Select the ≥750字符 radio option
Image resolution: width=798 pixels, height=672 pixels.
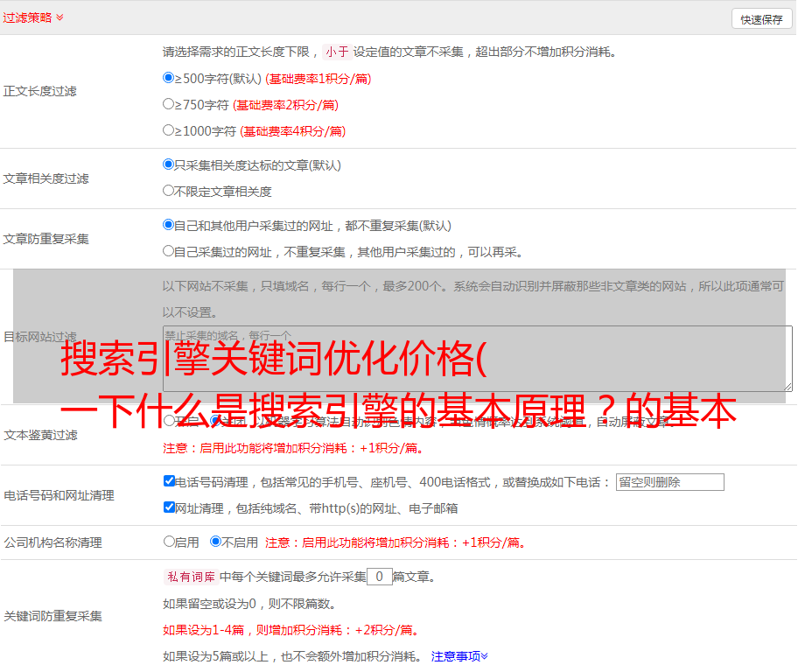pos(169,104)
